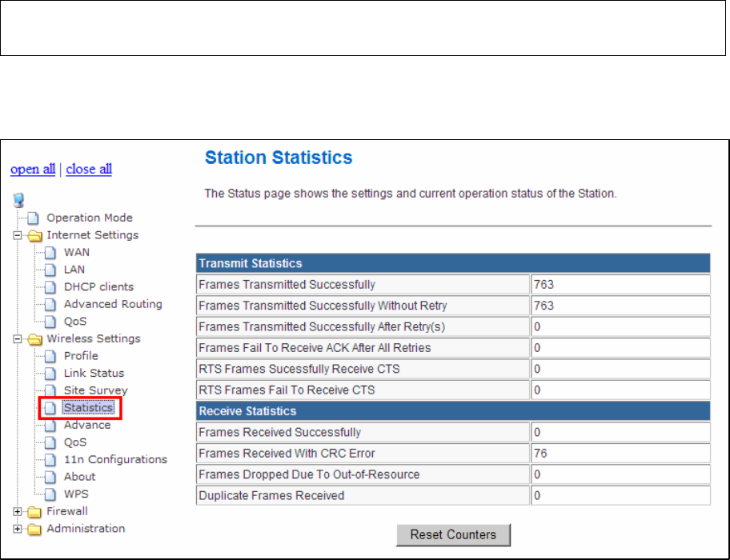The image size is (730, 560).
Task: Click Frames Dropped Due To Out-of-Resource
Action: [x=309, y=474]
